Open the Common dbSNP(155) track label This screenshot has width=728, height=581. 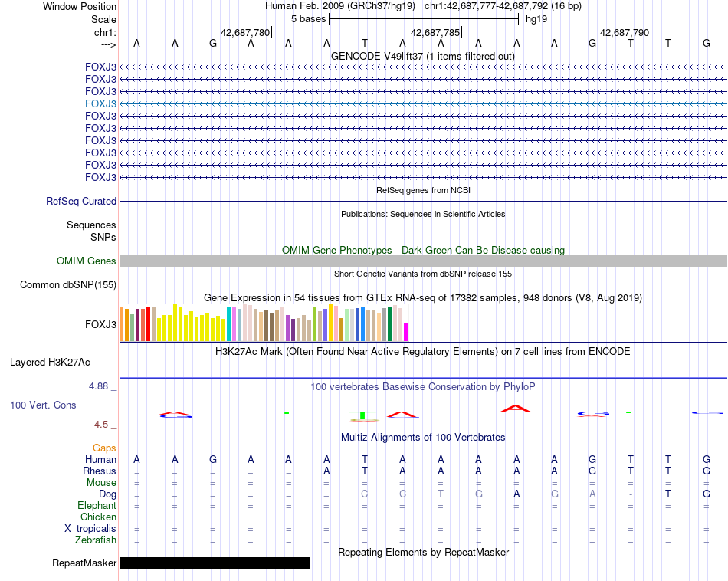coord(67,284)
